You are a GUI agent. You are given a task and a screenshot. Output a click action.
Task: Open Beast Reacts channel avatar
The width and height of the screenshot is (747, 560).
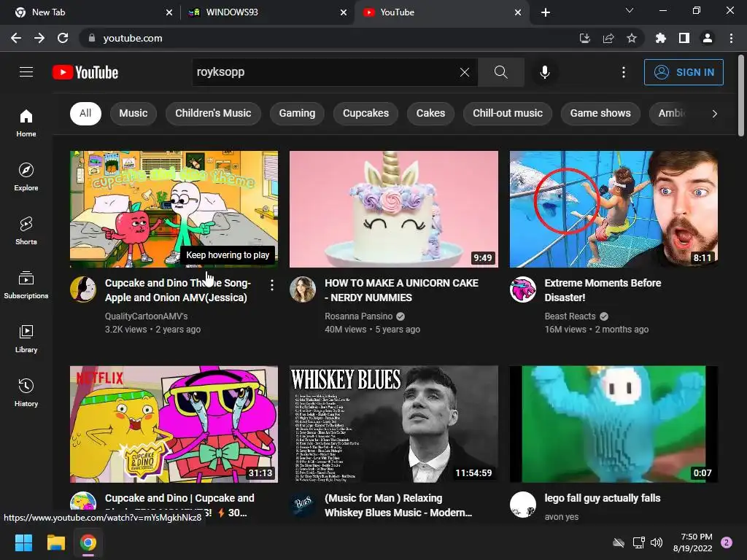[523, 289]
